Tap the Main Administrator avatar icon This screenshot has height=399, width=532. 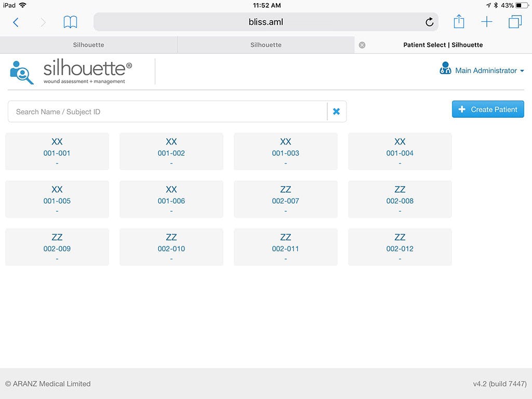445,70
